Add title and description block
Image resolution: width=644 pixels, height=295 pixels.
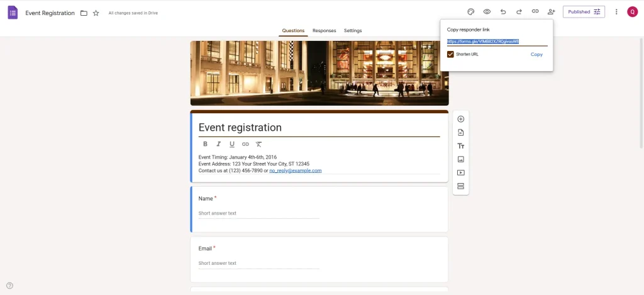[460, 146]
